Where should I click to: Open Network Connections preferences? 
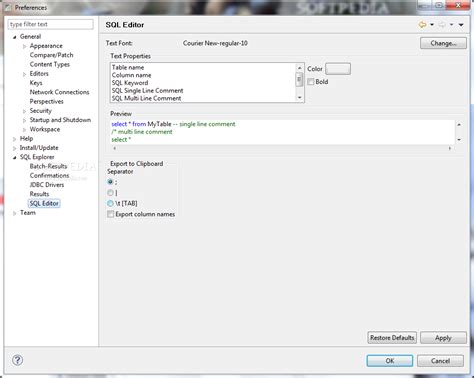[x=59, y=92]
